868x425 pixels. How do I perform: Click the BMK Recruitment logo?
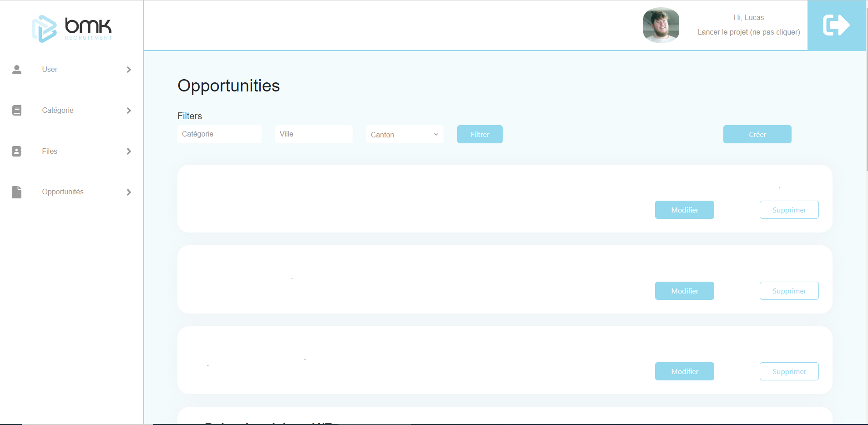pyautogui.click(x=72, y=29)
